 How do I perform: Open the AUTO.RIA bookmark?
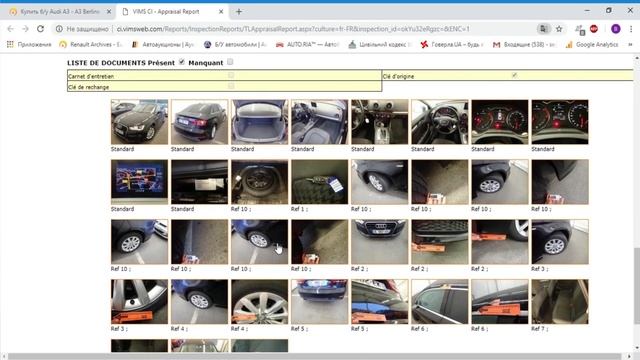tap(307, 44)
